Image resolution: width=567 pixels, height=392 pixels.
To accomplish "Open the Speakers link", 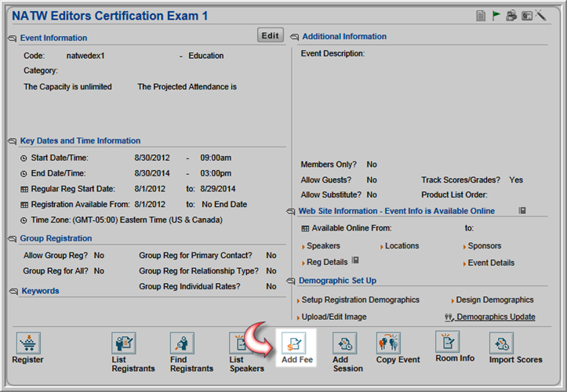I will tap(323, 246).
